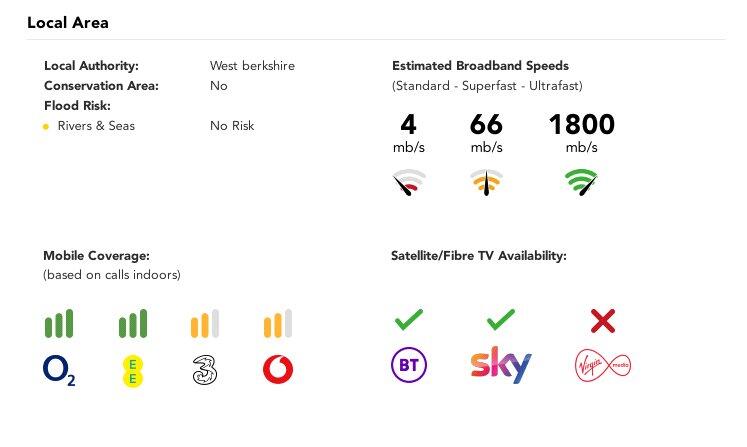Click the Rivers & Seas flood risk item

[x=95, y=126]
